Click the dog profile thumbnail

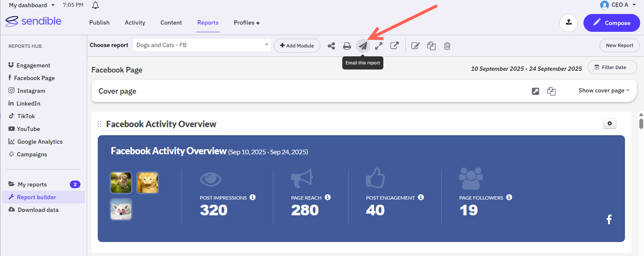121,183
